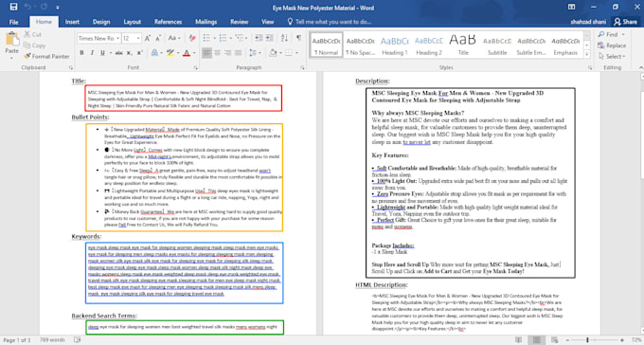Viewport: 644px width, 345px height.
Task: Center align the paragraph
Action: click(x=217, y=53)
